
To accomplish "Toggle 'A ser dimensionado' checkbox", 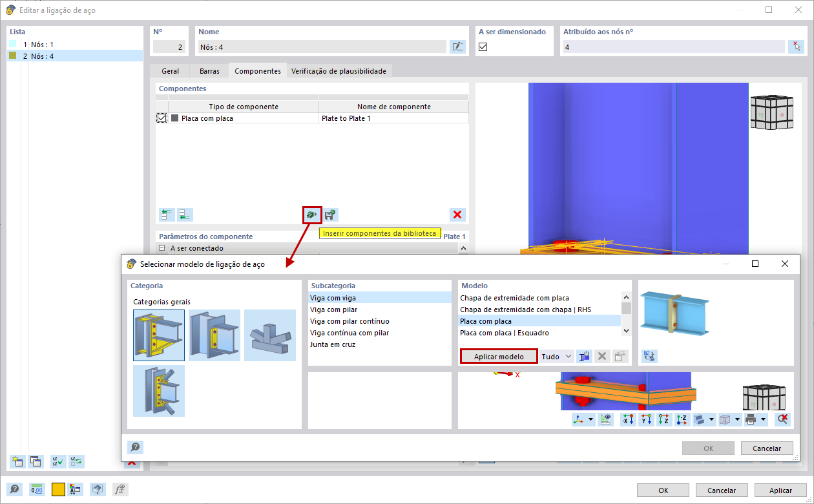I will coord(483,47).
